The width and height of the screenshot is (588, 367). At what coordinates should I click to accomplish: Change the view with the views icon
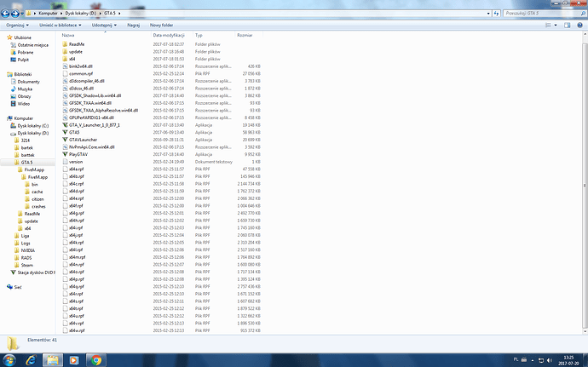click(x=548, y=25)
